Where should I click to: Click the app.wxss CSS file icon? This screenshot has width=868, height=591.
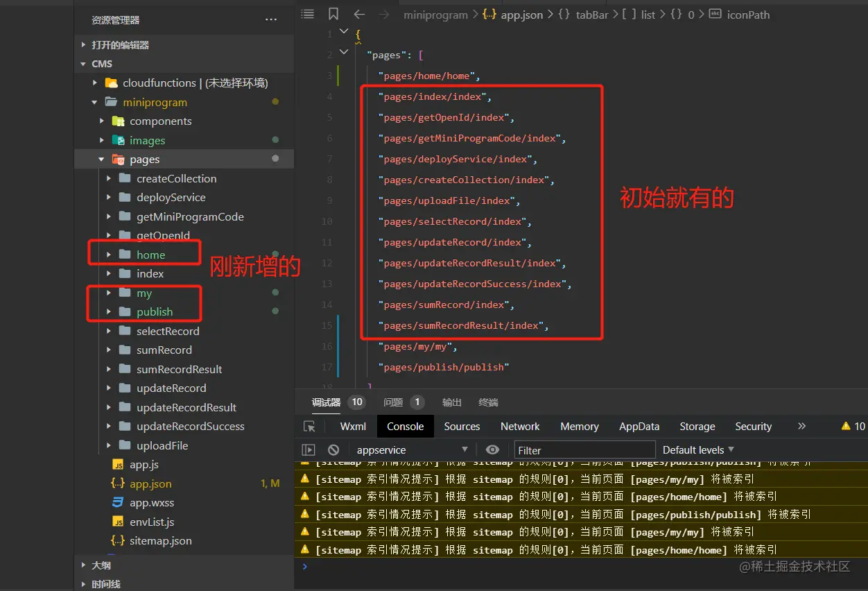coord(118,502)
